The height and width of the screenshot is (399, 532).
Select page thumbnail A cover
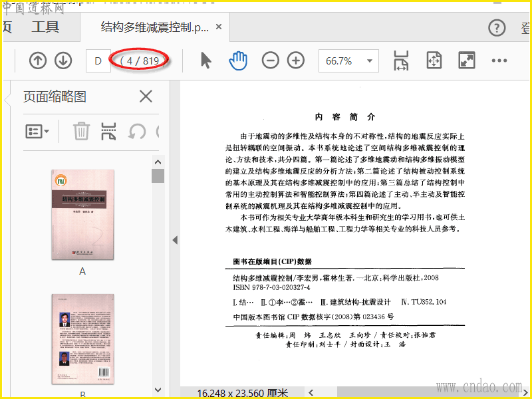pos(82,215)
